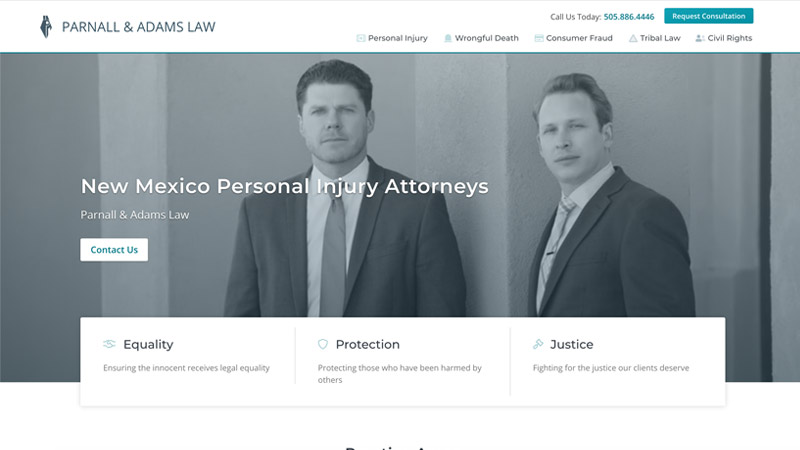Open the Personal Injury menu item

392,38
